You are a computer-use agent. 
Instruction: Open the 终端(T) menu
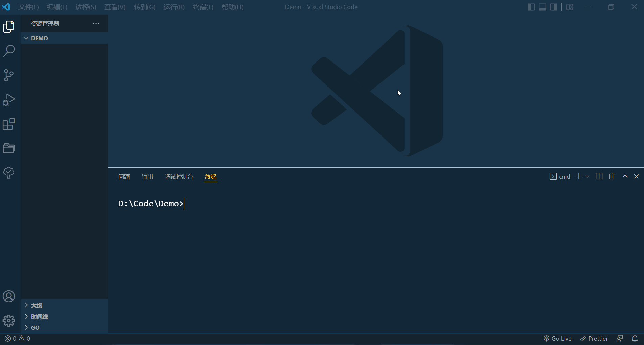pos(203,7)
